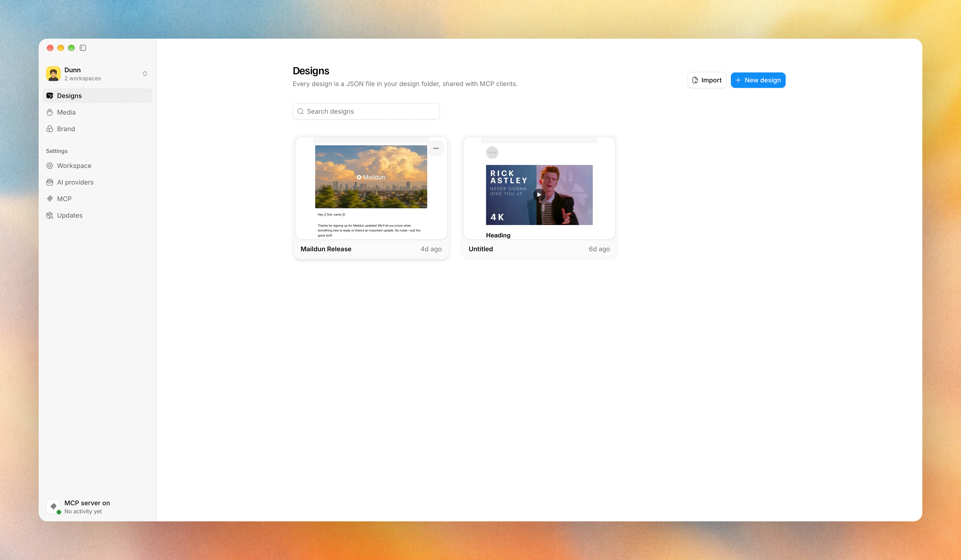
Task: Open Workspace settings
Action: tap(97, 165)
